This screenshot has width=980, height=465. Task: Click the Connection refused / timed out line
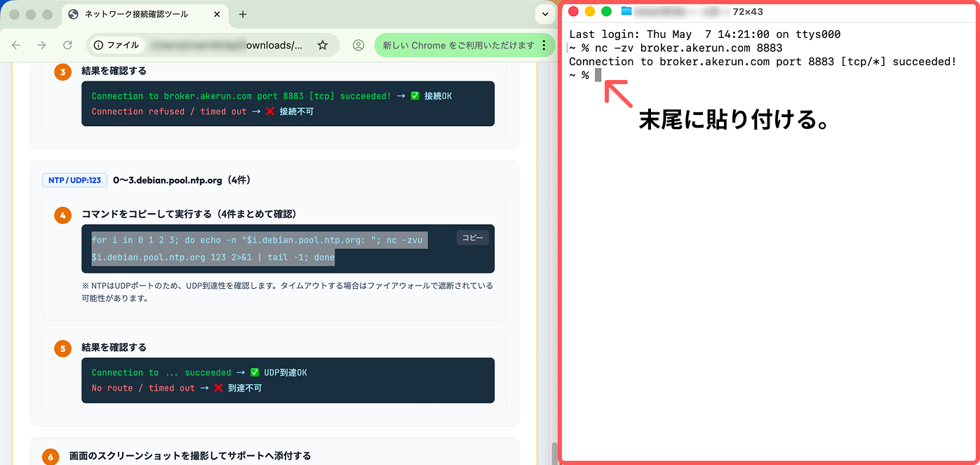(203, 111)
